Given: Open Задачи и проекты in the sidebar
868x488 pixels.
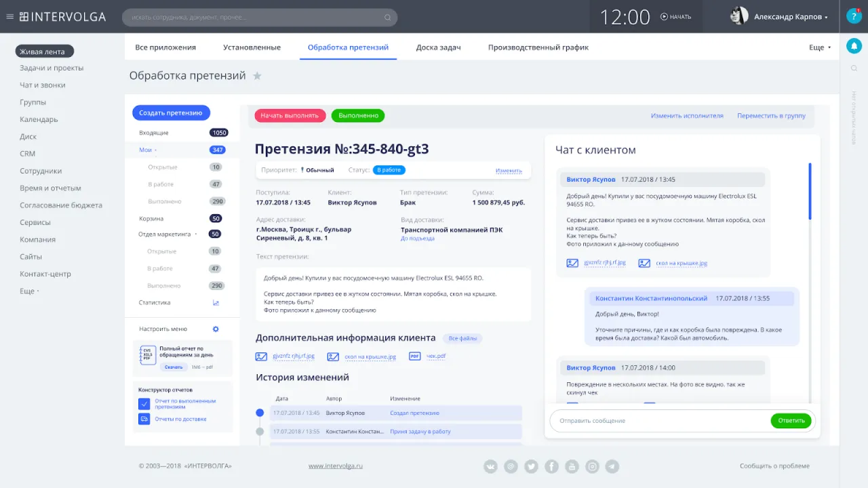Looking at the screenshot, I should click(52, 68).
